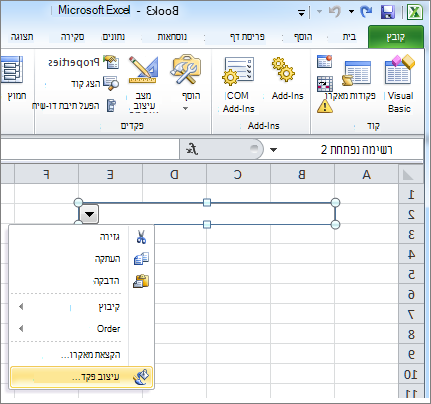The height and width of the screenshot is (404, 431).
Task: Click the Format Control menu icon
Action: point(141,377)
